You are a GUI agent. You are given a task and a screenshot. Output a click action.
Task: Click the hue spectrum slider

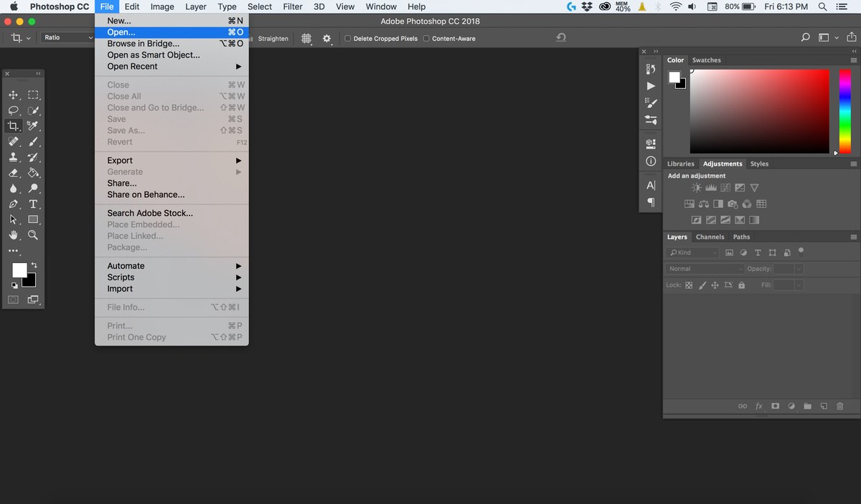pos(844,111)
